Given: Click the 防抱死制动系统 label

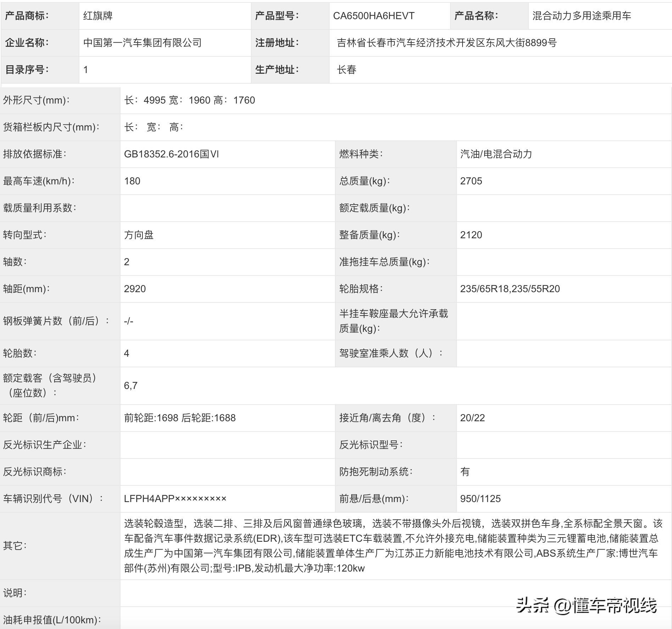Looking at the screenshot, I should tap(376, 472).
